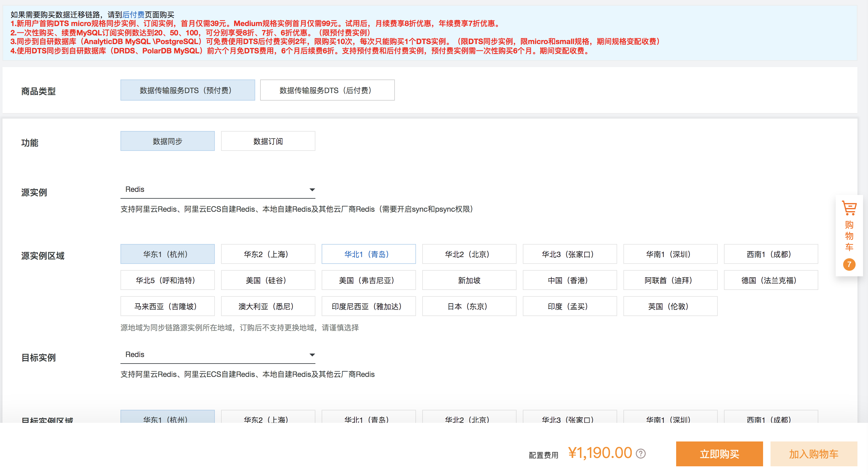Open the 后付费 link in notice

click(x=133, y=15)
